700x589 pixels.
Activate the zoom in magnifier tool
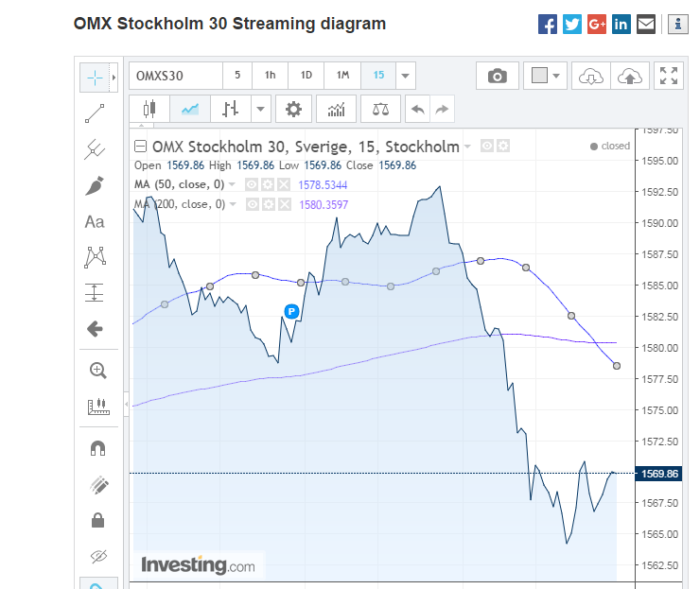97,371
